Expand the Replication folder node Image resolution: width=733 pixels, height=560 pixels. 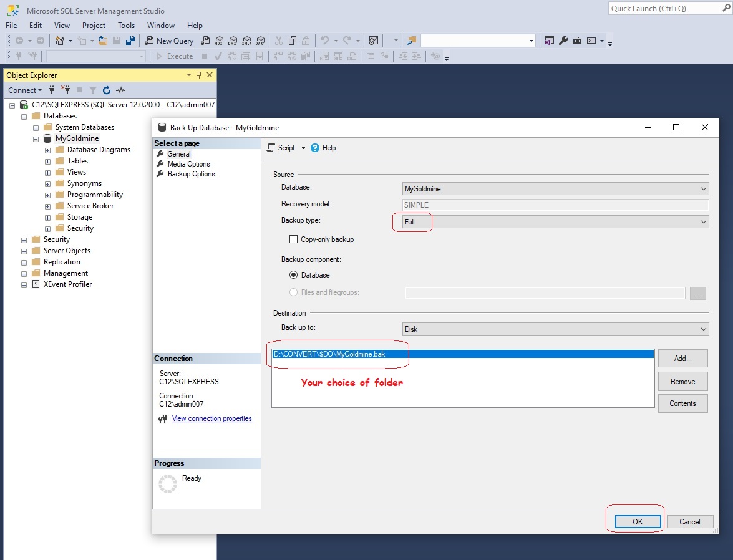click(x=24, y=263)
